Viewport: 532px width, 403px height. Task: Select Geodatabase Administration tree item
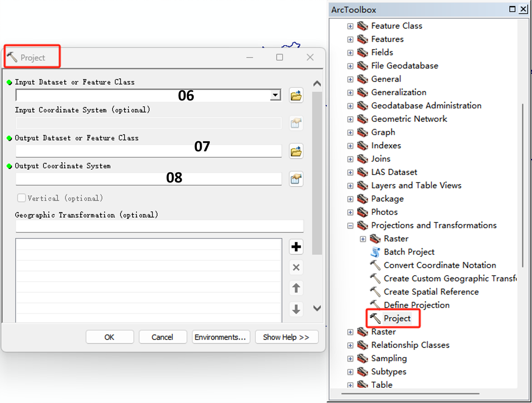pos(426,105)
